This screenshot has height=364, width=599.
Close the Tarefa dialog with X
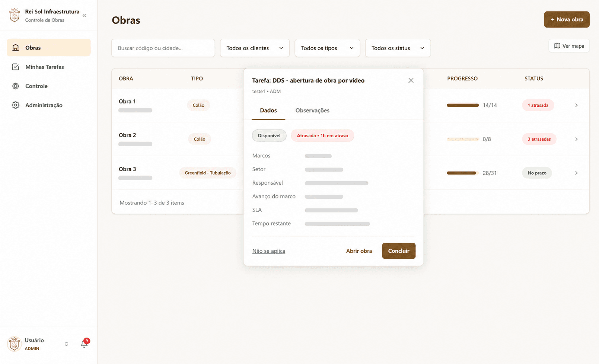[411, 80]
